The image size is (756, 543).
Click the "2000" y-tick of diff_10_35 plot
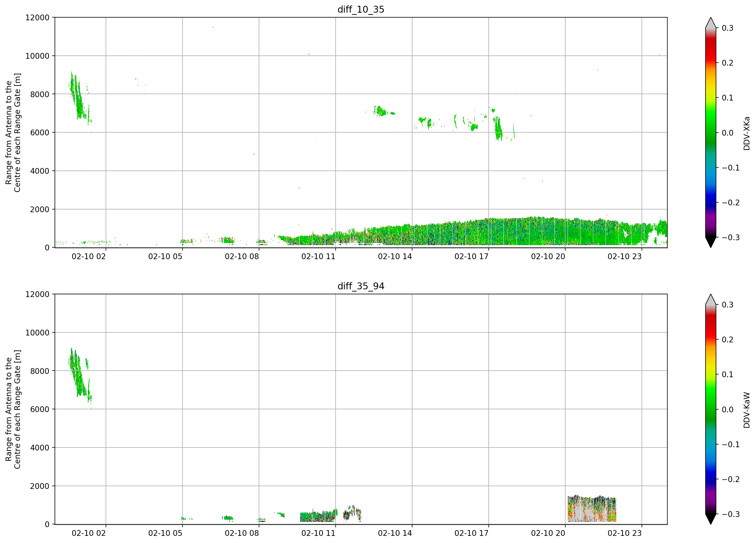pyautogui.click(x=40, y=209)
